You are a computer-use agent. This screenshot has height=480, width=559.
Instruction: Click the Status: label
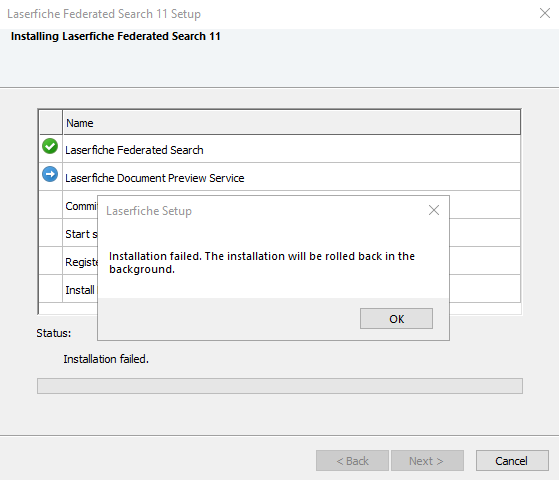tap(53, 333)
